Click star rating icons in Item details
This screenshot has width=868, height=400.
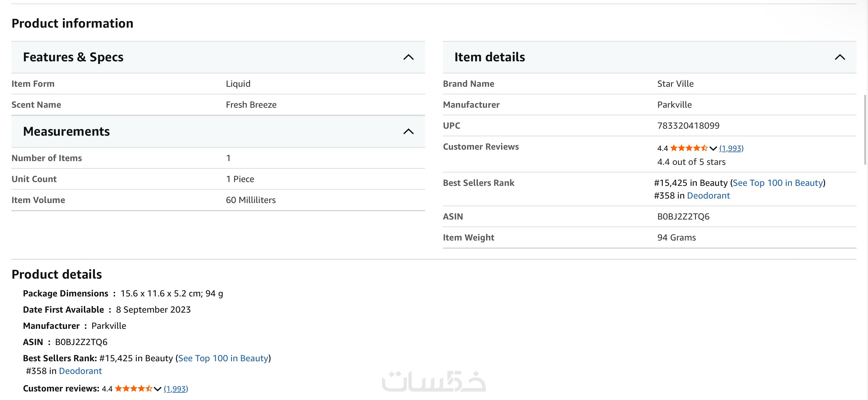click(689, 148)
